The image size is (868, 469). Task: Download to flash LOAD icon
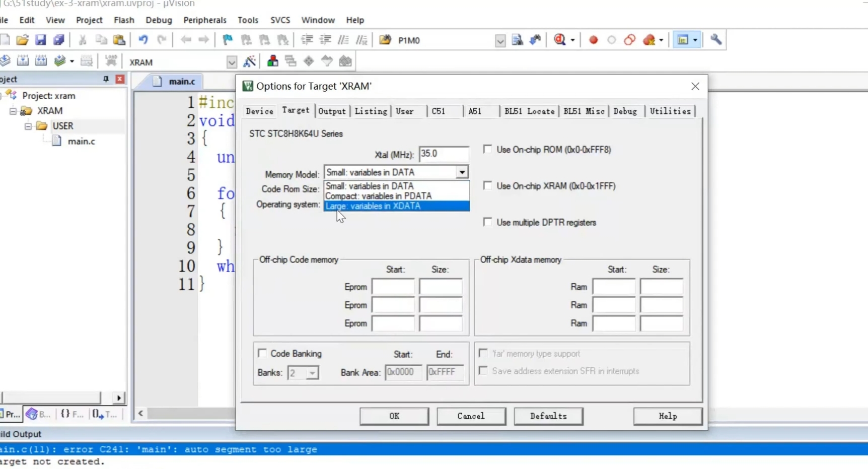111,61
